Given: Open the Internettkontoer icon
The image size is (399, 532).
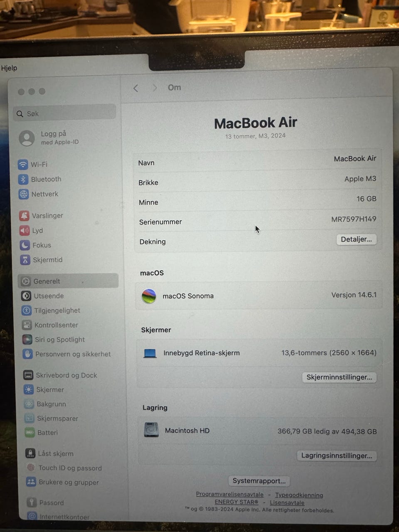Looking at the screenshot, I should (32, 517).
